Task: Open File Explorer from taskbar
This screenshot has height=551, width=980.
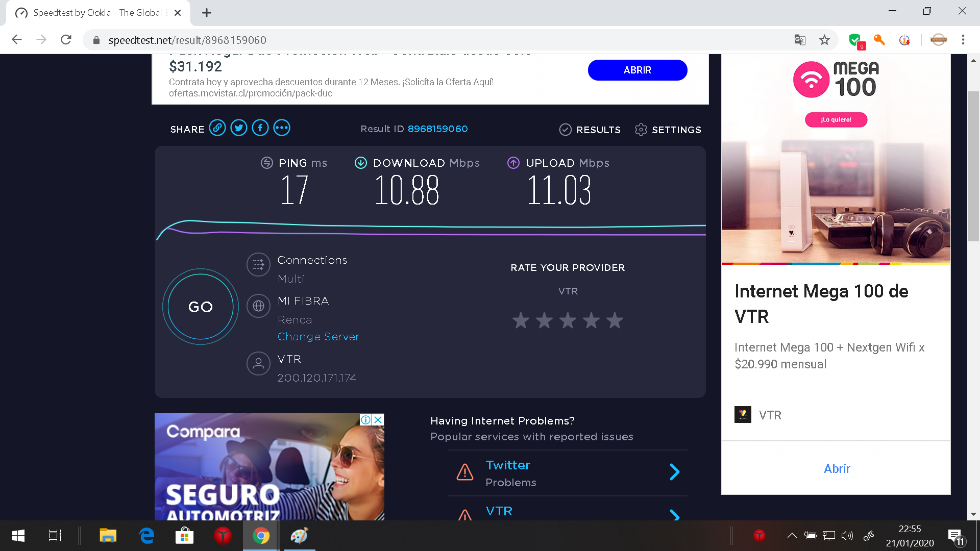Action: coord(108,536)
